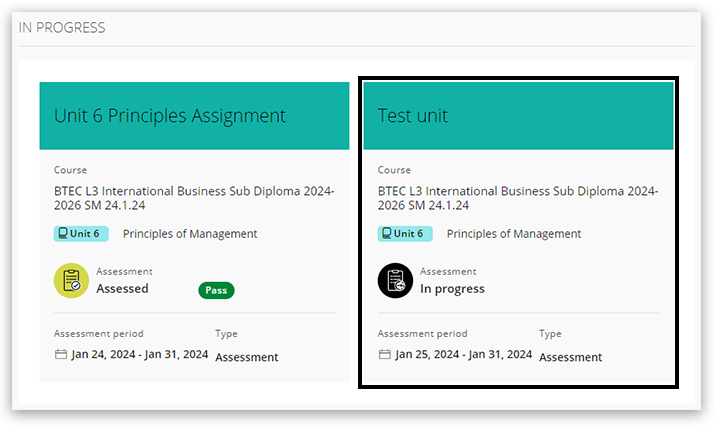Click Principles of Management in Unit 6 Principles card
The height and width of the screenshot is (428, 719).
pos(190,234)
